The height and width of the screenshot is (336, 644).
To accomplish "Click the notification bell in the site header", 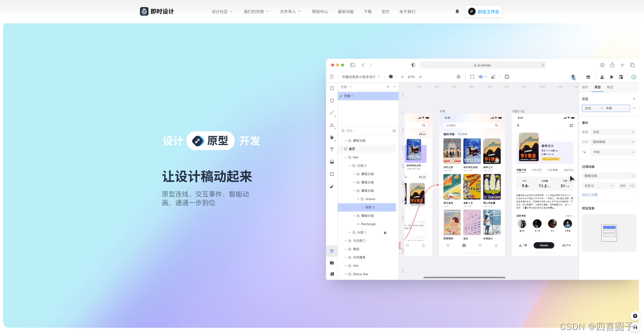I will [x=457, y=11].
